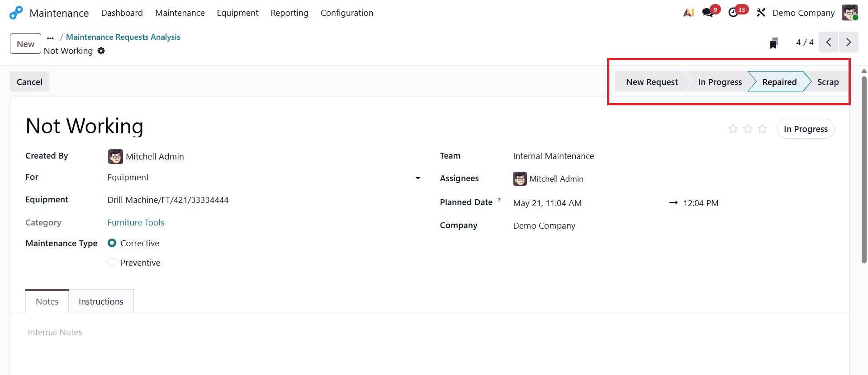Click into Internal Notes text area
This screenshot has width=868, height=375.
tap(55, 333)
